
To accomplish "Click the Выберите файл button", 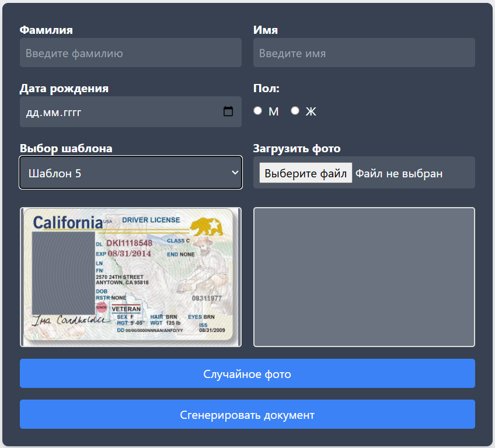I will [x=306, y=173].
